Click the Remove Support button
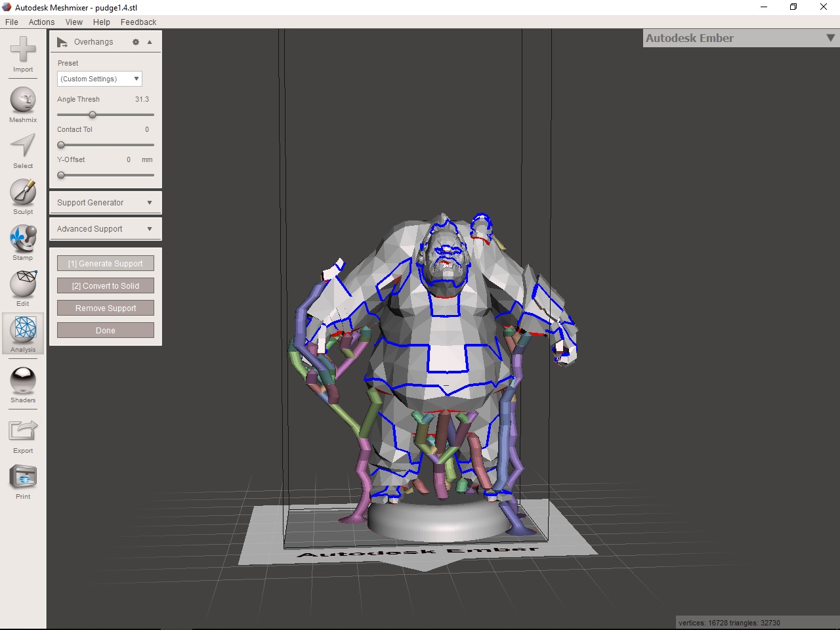The width and height of the screenshot is (840, 630). click(106, 308)
